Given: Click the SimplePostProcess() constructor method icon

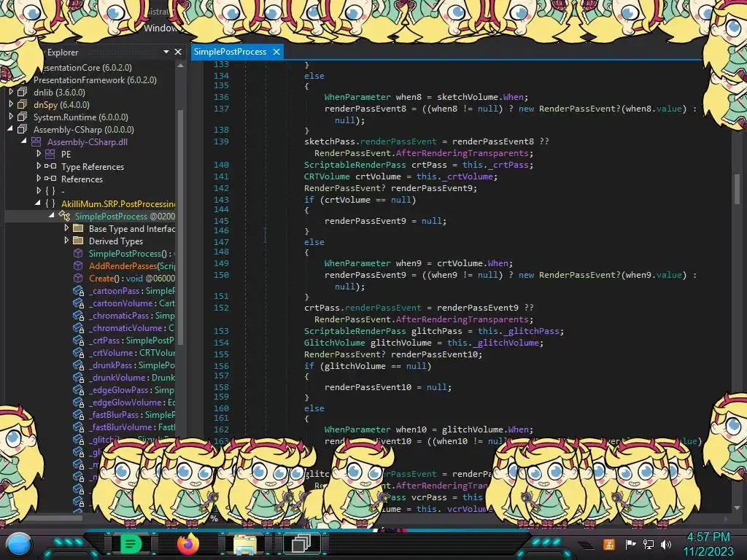Looking at the screenshot, I should [x=78, y=253].
